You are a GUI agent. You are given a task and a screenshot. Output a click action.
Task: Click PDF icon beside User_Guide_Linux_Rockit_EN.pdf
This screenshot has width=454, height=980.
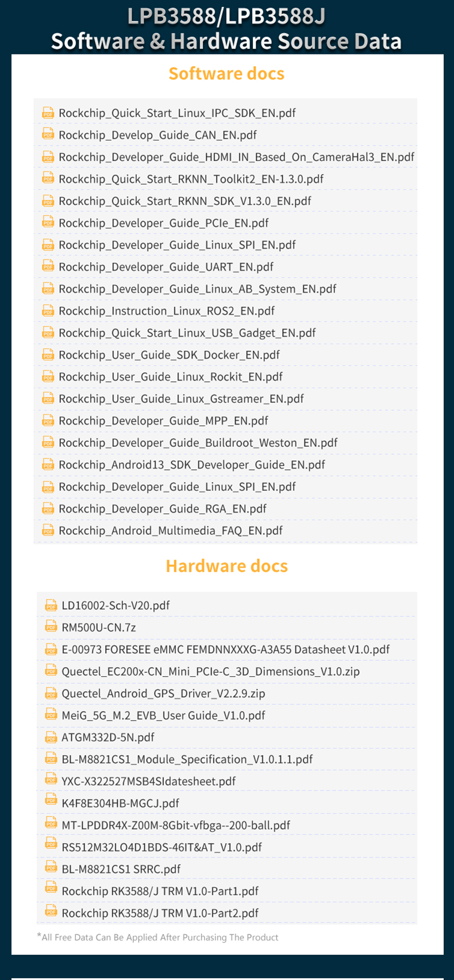click(x=48, y=376)
